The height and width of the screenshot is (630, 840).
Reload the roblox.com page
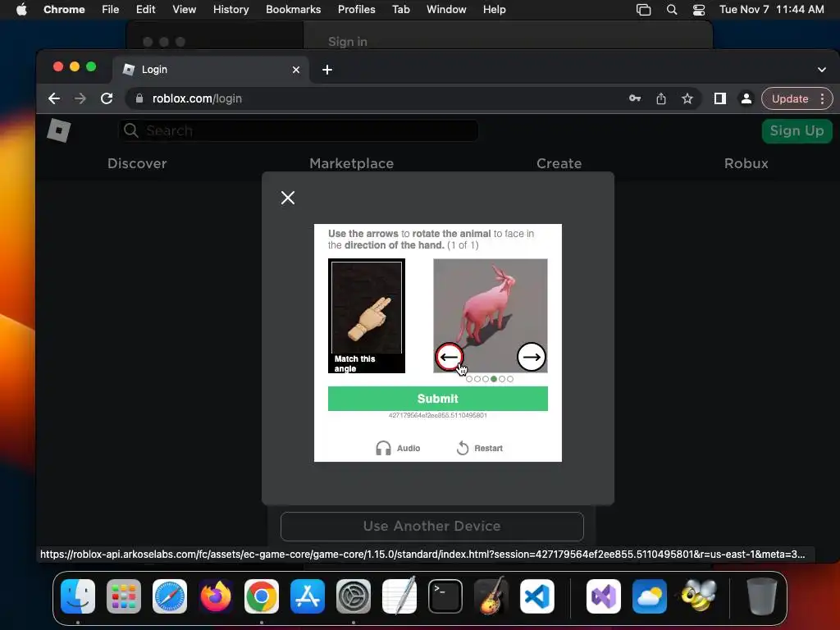click(107, 98)
